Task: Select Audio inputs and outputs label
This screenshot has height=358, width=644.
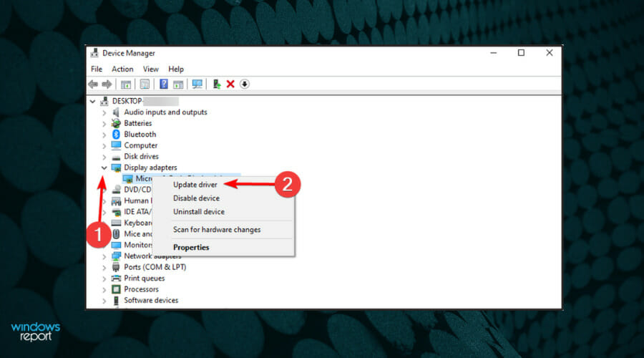Action: [x=165, y=112]
